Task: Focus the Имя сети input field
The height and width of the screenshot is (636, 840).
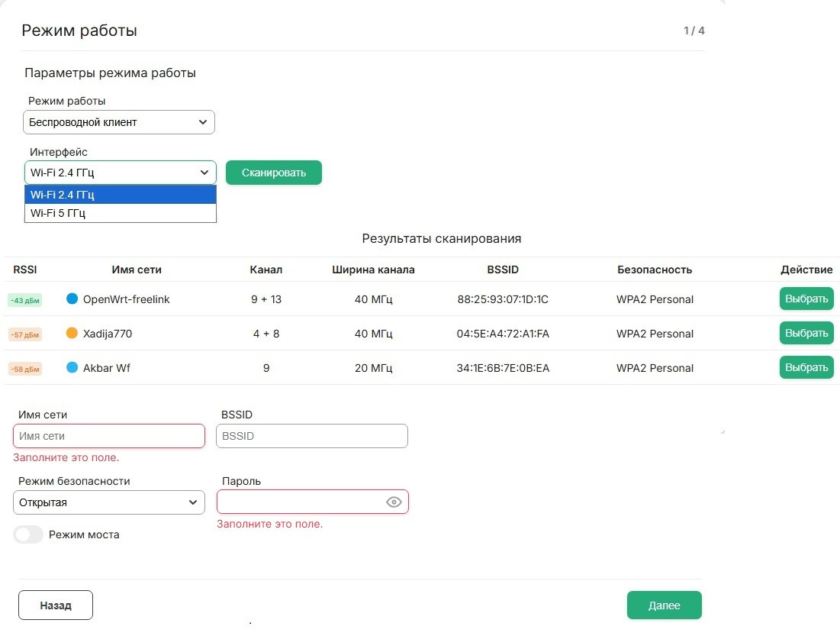Action: pos(109,436)
